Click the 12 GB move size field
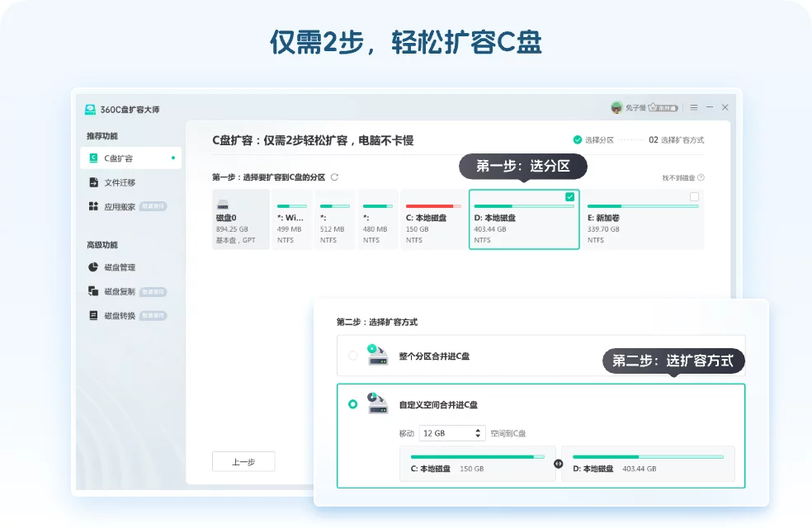 (x=444, y=433)
